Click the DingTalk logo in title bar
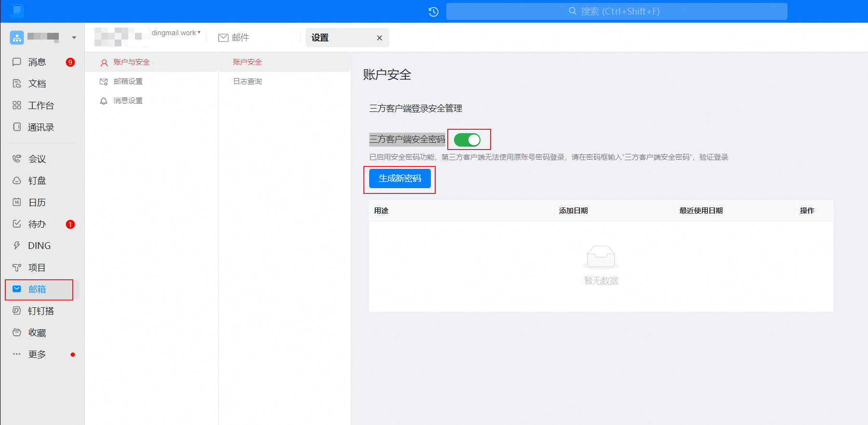The height and width of the screenshot is (425, 868). 17,11
